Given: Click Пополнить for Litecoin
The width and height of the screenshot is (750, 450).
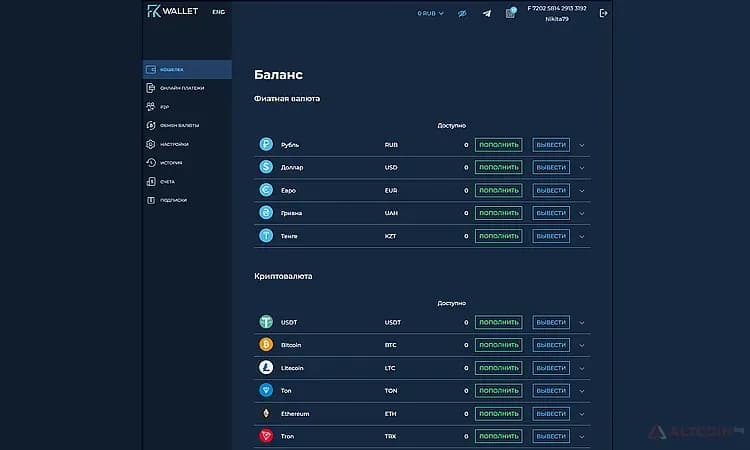Looking at the screenshot, I should [498, 368].
